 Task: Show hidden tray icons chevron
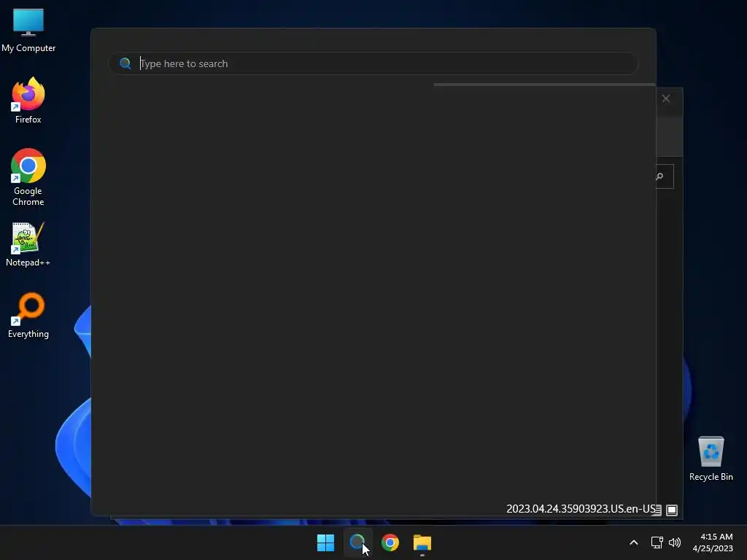(634, 542)
